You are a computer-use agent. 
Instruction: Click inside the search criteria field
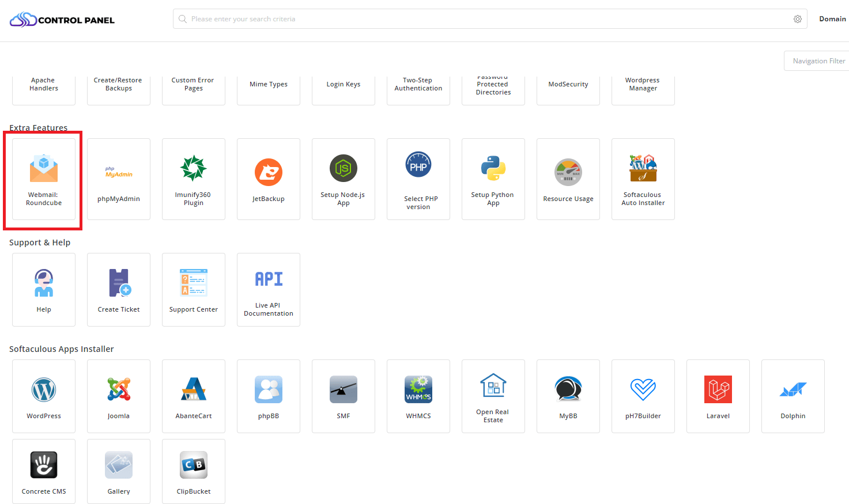403,18
